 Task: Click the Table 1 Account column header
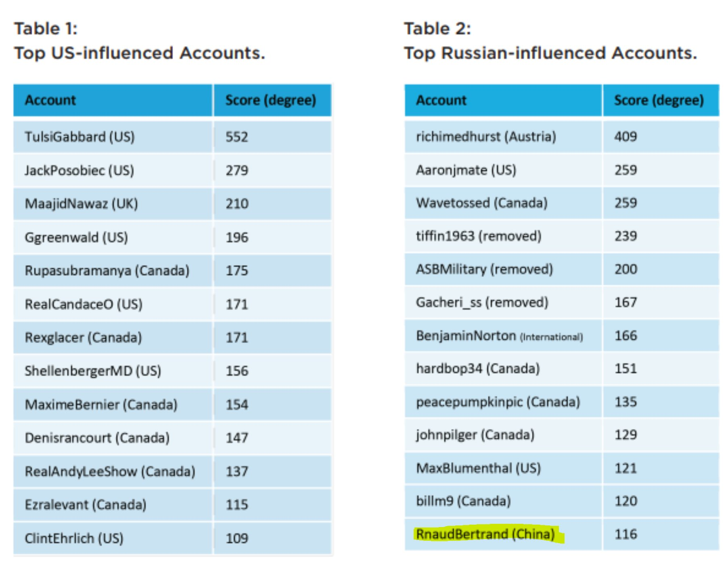(x=50, y=100)
